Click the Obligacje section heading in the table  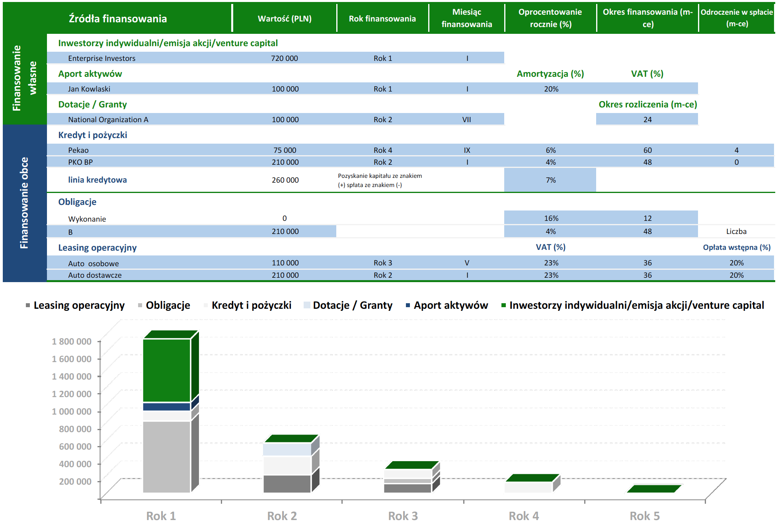(x=77, y=202)
